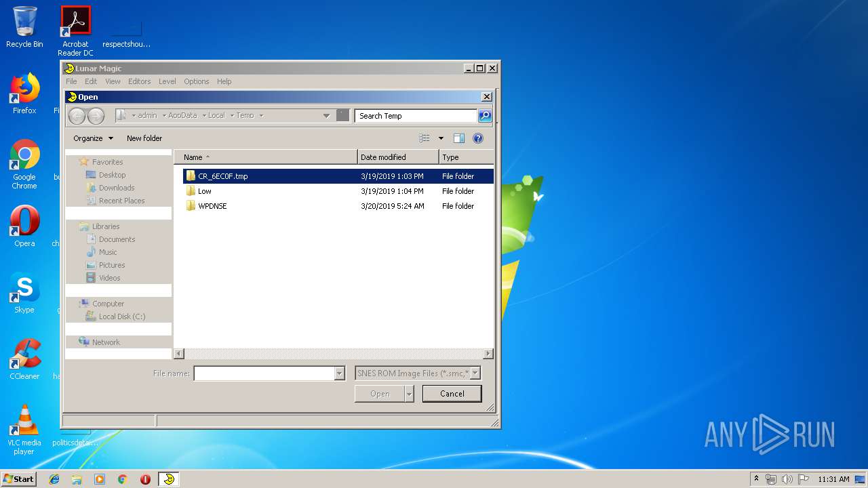868x488 pixels.
Task: Open the Opera desktop icon
Action: (24, 226)
